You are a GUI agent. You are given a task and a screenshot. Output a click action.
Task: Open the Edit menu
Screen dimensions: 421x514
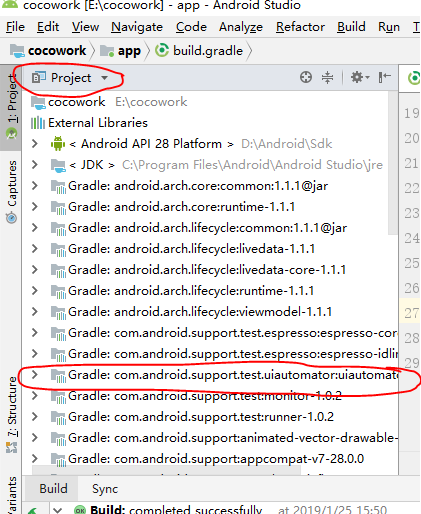point(48,27)
